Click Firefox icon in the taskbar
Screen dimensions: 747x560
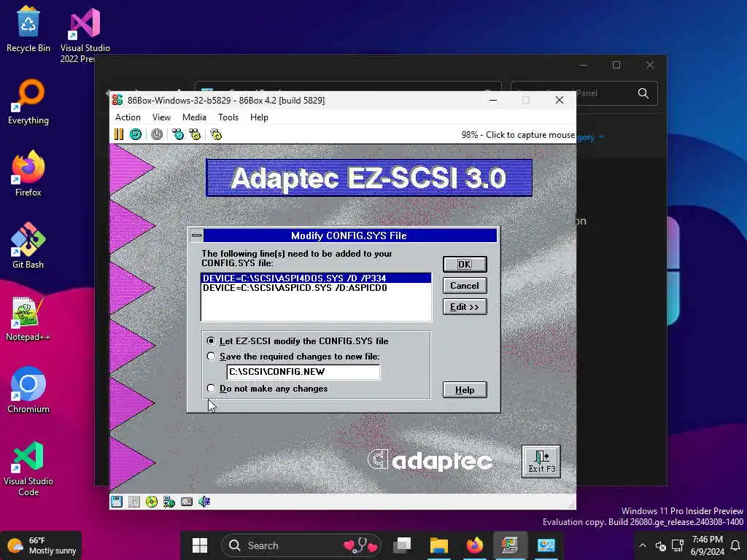coord(474,545)
